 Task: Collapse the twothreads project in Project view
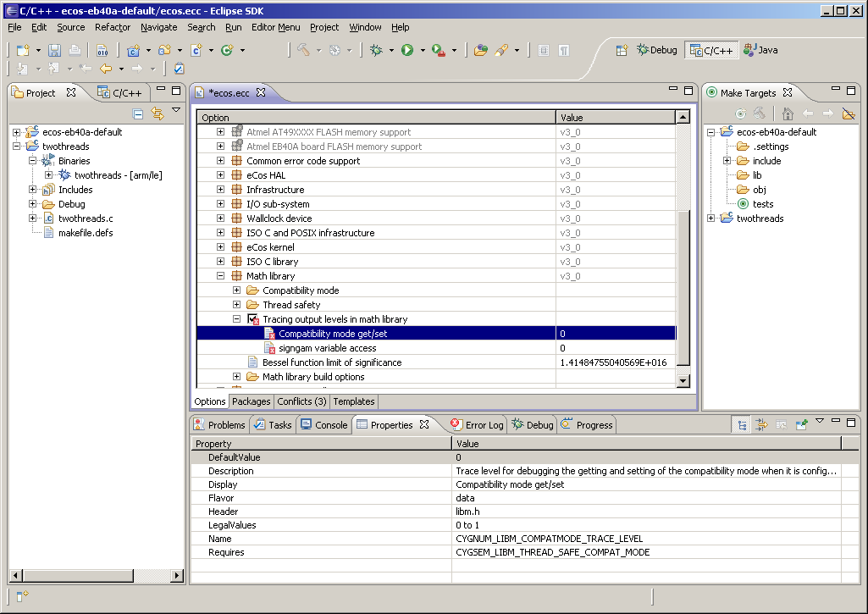tap(17, 147)
